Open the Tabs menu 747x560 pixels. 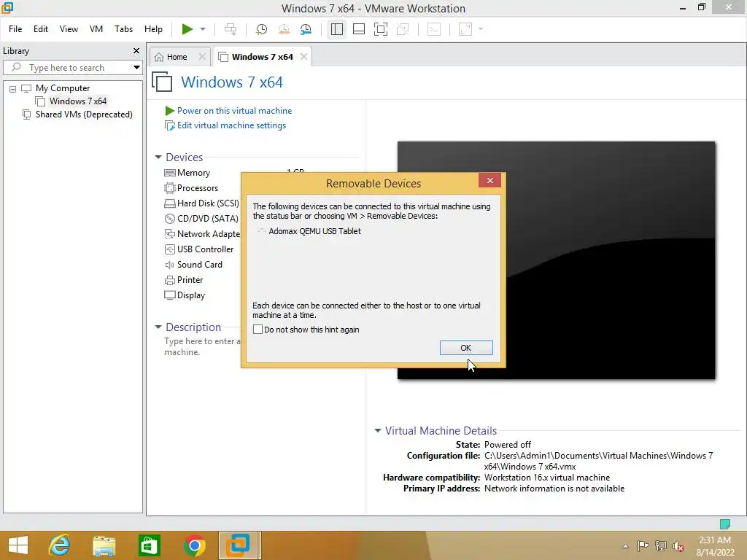tap(123, 29)
